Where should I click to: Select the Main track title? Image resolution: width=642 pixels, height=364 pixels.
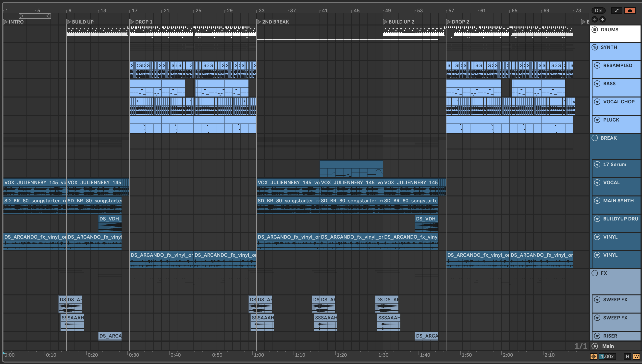608,346
